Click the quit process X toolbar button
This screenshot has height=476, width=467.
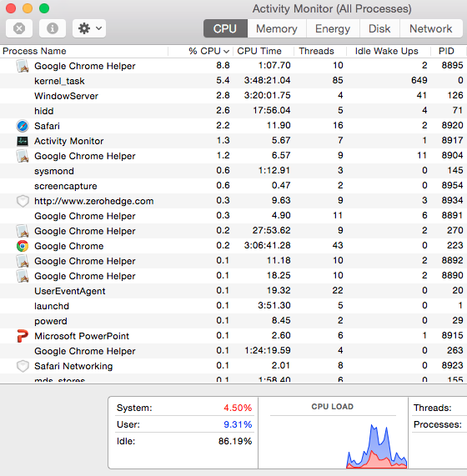click(x=19, y=28)
